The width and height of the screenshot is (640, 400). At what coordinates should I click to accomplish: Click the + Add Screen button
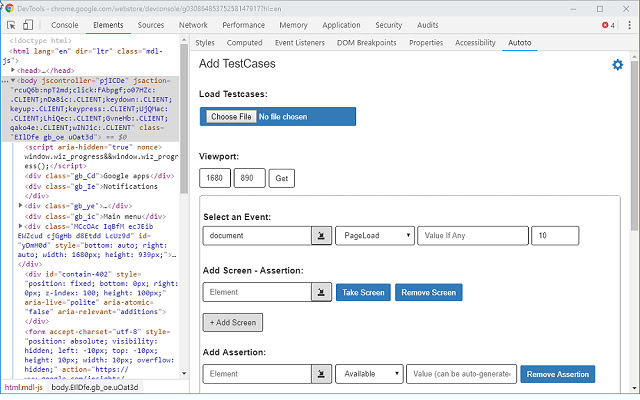coord(233,322)
